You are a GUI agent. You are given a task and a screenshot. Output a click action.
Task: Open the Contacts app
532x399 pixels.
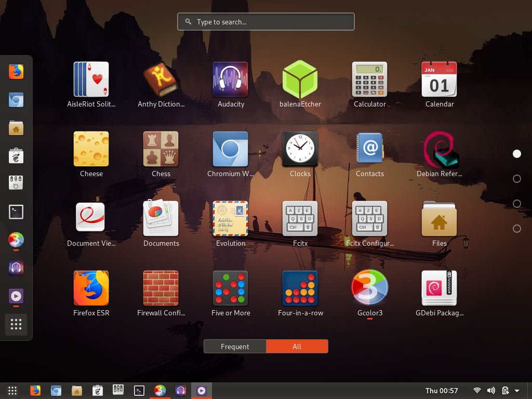[370, 154]
